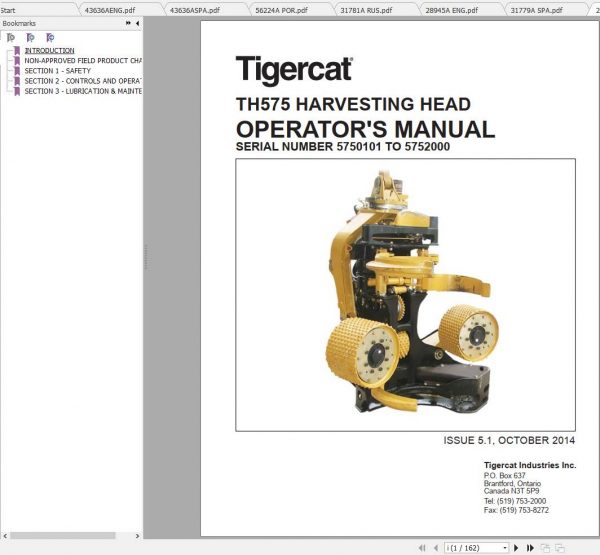
Task: Click the third bookmark toolbar icon
Action: pyautogui.click(x=50, y=38)
